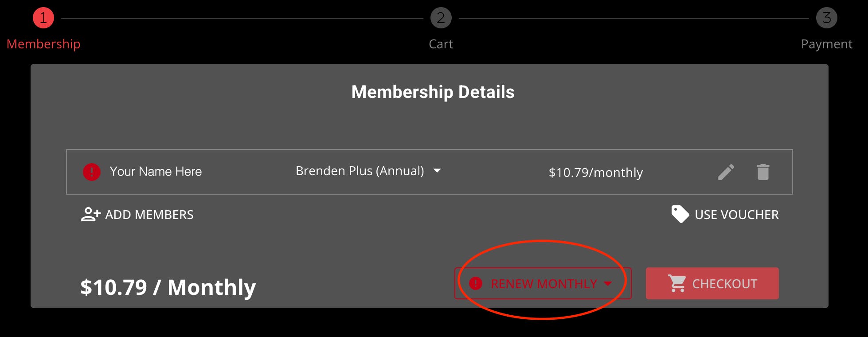Click the arrow next to Brenden Plus (Annual)
Image resolution: width=868 pixels, height=337 pixels.
pyautogui.click(x=437, y=171)
